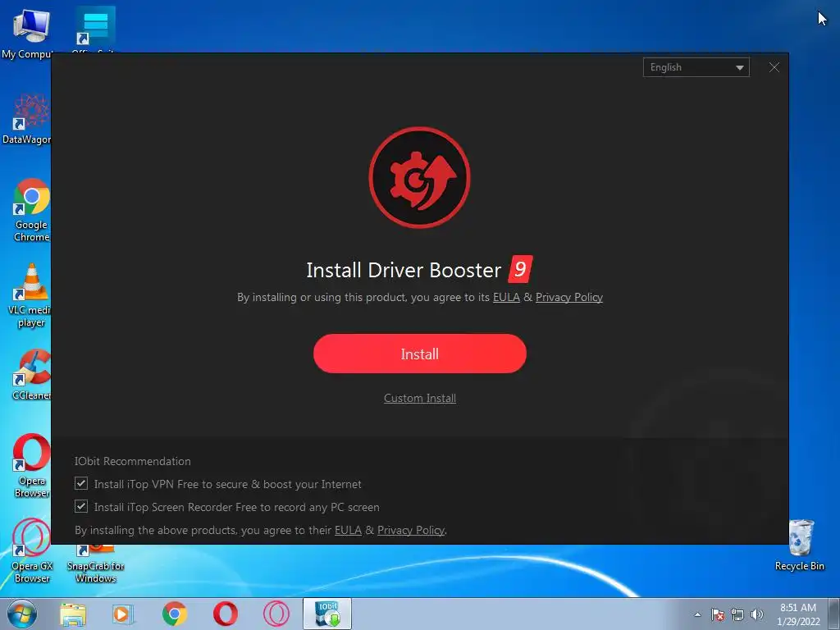Select the VLC media player desktop shortcut

(30, 295)
